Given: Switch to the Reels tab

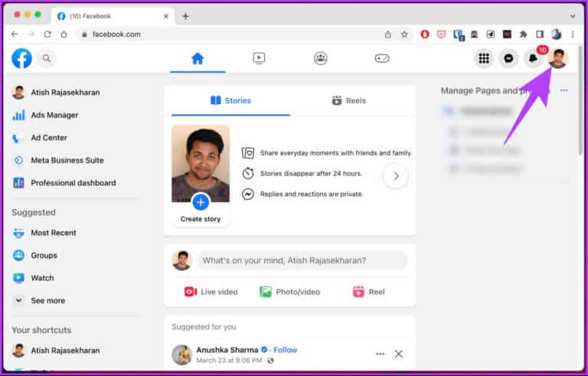Looking at the screenshot, I should 349,100.
